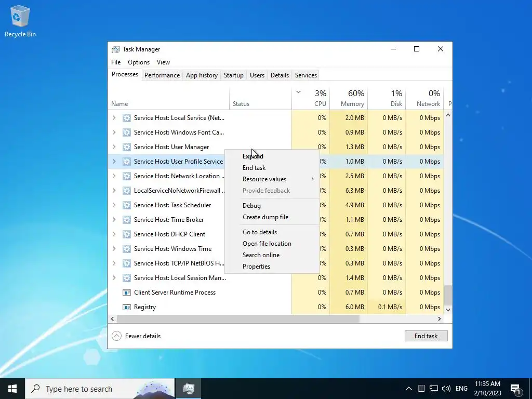Open Properties from context menu

pyautogui.click(x=272, y=267)
